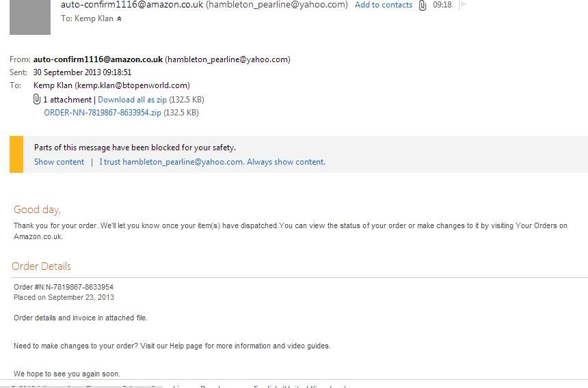The width and height of the screenshot is (588, 388).
Task: Click the Good day, greeting heading
Action: (x=37, y=210)
